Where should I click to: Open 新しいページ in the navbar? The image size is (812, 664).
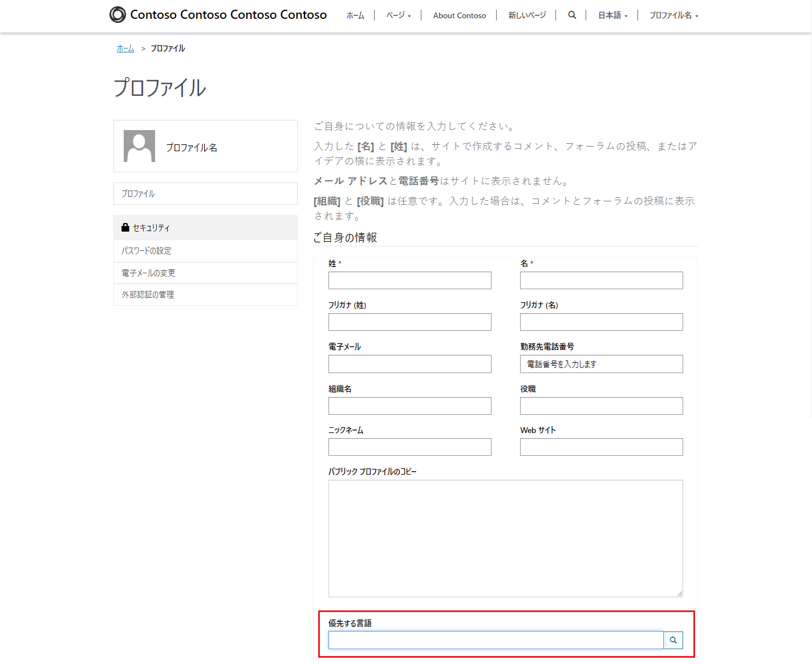pos(527,15)
